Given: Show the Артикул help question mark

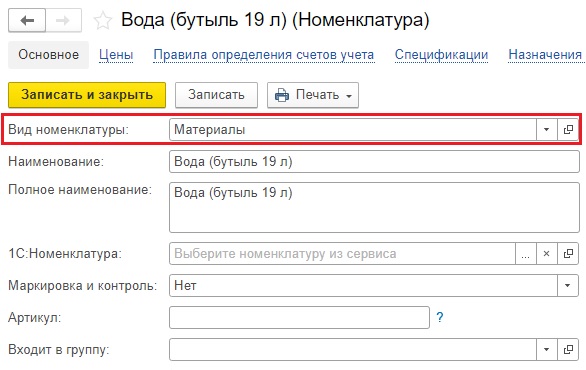Looking at the screenshot, I should click(440, 317).
